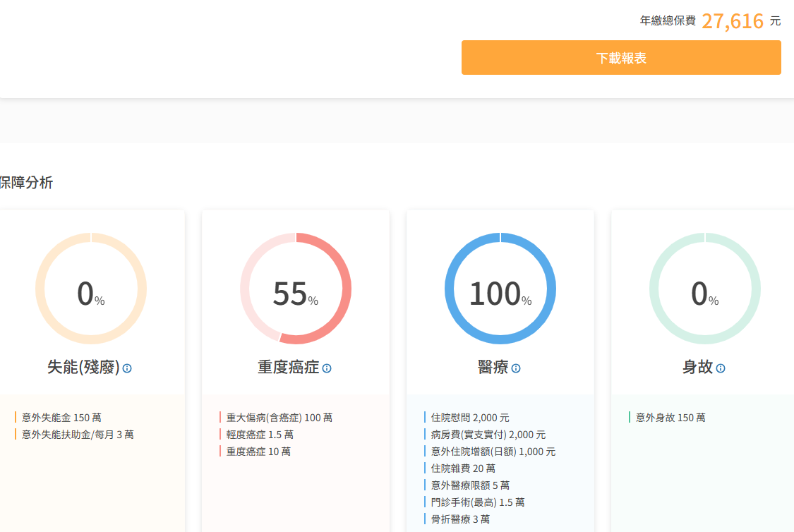Image resolution: width=794 pixels, height=532 pixels.
Task: Select 意外失能扶助金/每月 3 萬 item
Action: (78, 435)
